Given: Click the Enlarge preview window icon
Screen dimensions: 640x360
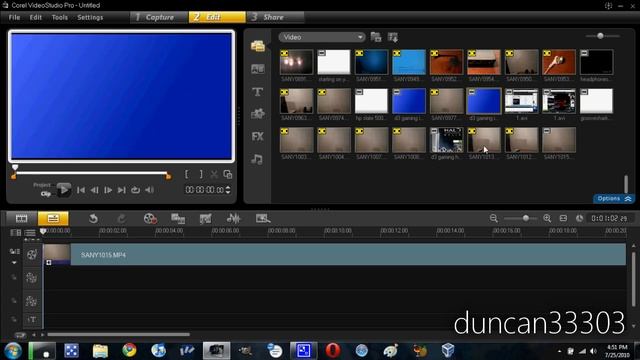Looking at the screenshot, I should pos(228,174).
